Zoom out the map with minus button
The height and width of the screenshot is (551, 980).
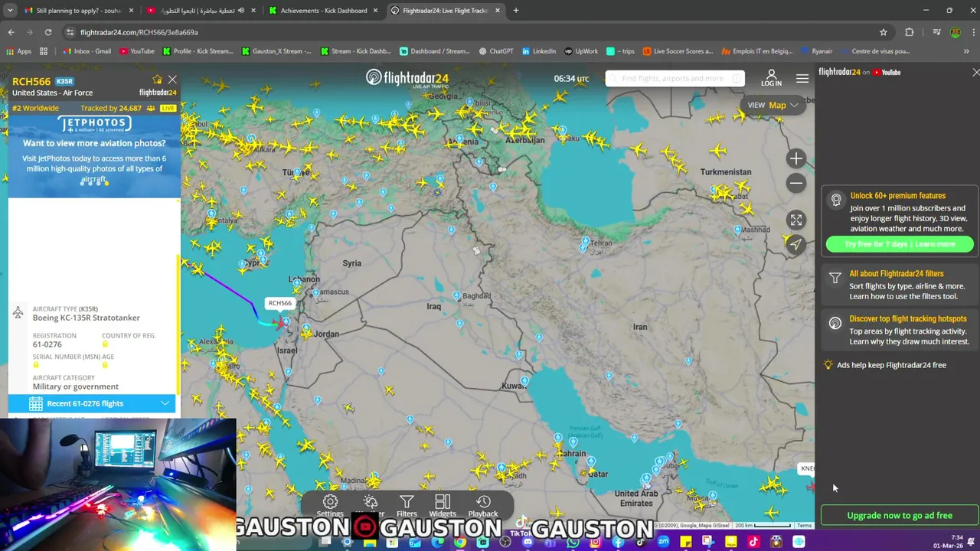point(796,183)
